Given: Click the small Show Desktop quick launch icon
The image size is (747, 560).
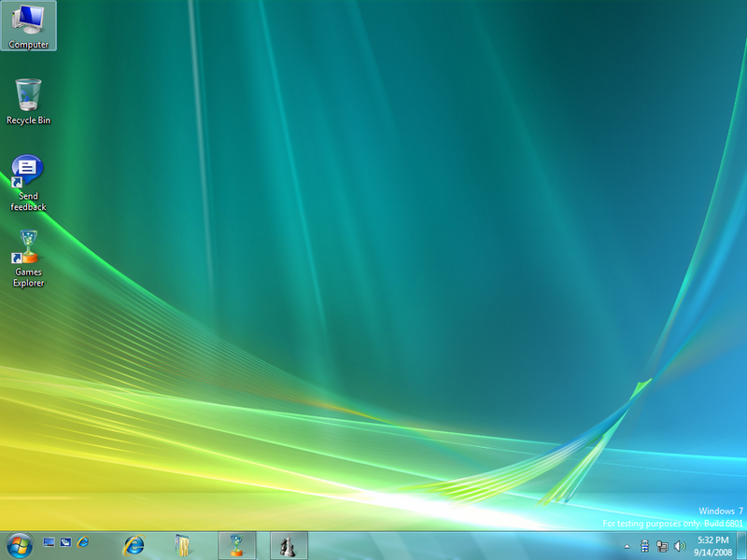Looking at the screenshot, I should click(x=49, y=542).
